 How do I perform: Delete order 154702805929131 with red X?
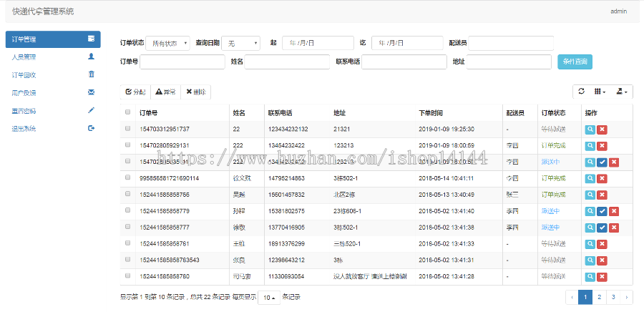[602, 146]
